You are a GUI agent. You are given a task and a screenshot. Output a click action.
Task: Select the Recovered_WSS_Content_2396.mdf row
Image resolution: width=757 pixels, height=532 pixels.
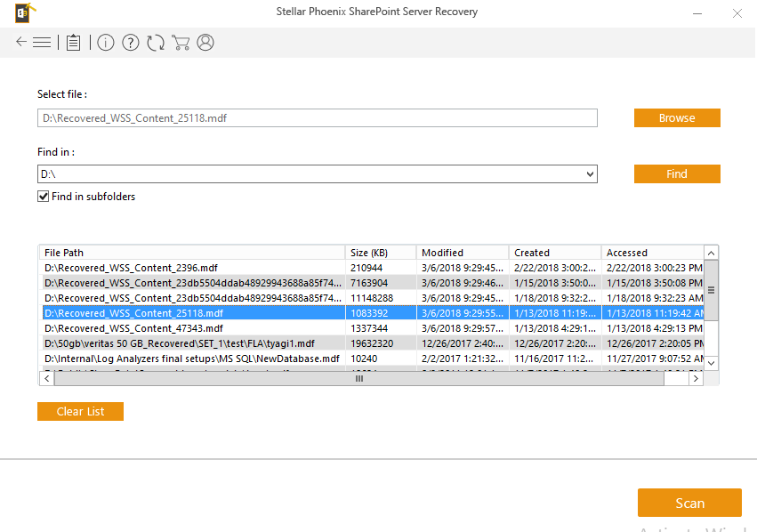[x=192, y=268]
